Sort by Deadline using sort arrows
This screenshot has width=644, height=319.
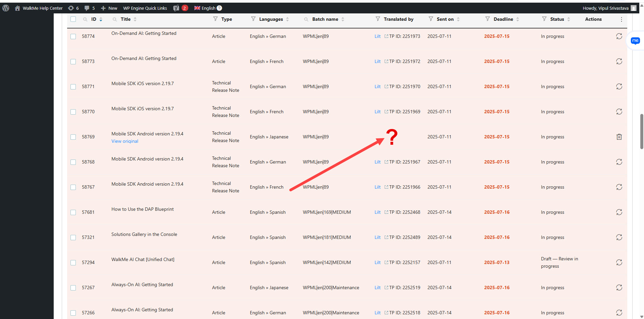click(517, 19)
